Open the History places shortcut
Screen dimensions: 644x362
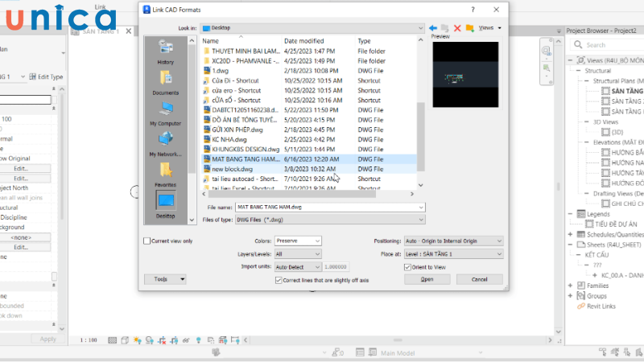166,51
